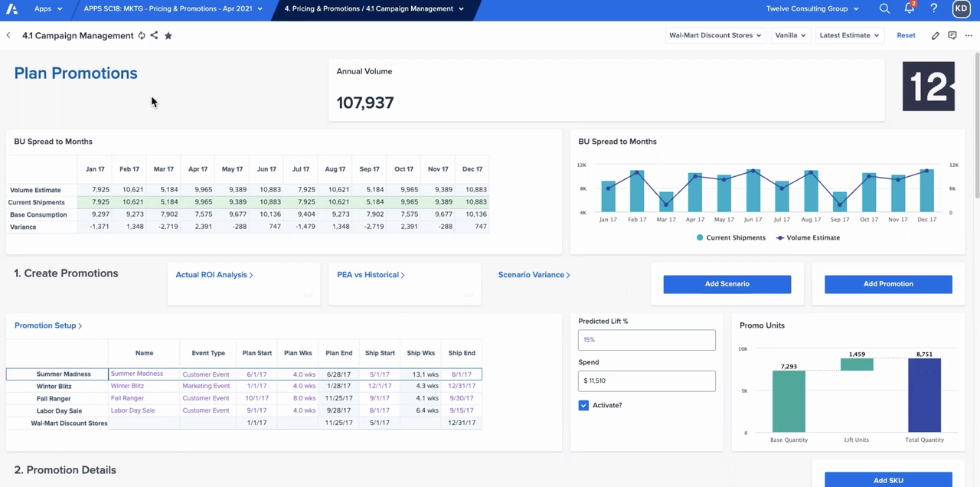Image resolution: width=980 pixels, height=487 pixels.
Task: Star the Campaign Management page as favorite
Action: tap(168, 35)
